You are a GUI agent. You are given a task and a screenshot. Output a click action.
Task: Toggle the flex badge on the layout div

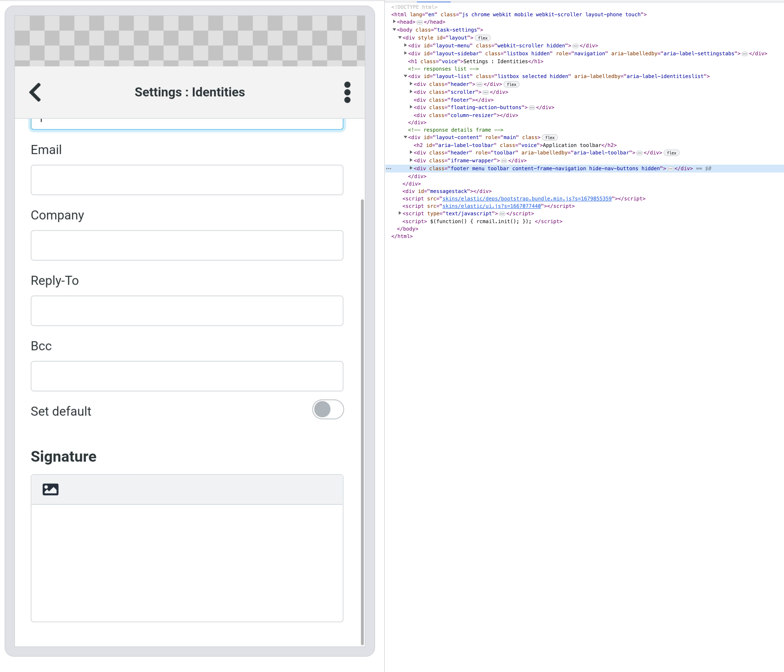tap(482, 38)
